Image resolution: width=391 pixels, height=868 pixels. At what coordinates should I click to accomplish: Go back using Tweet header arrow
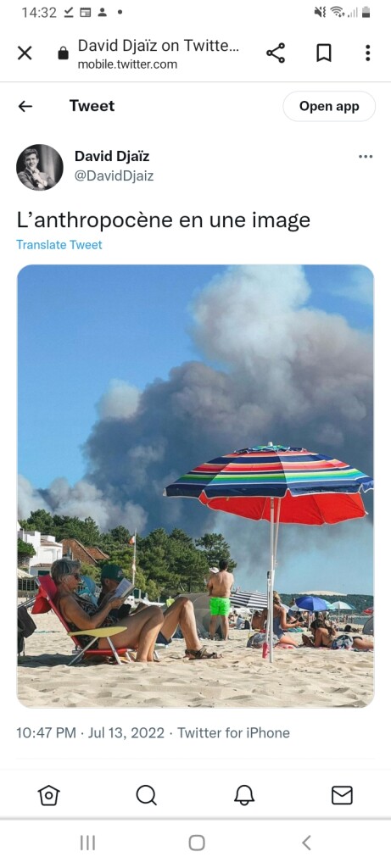click(25, 106)
